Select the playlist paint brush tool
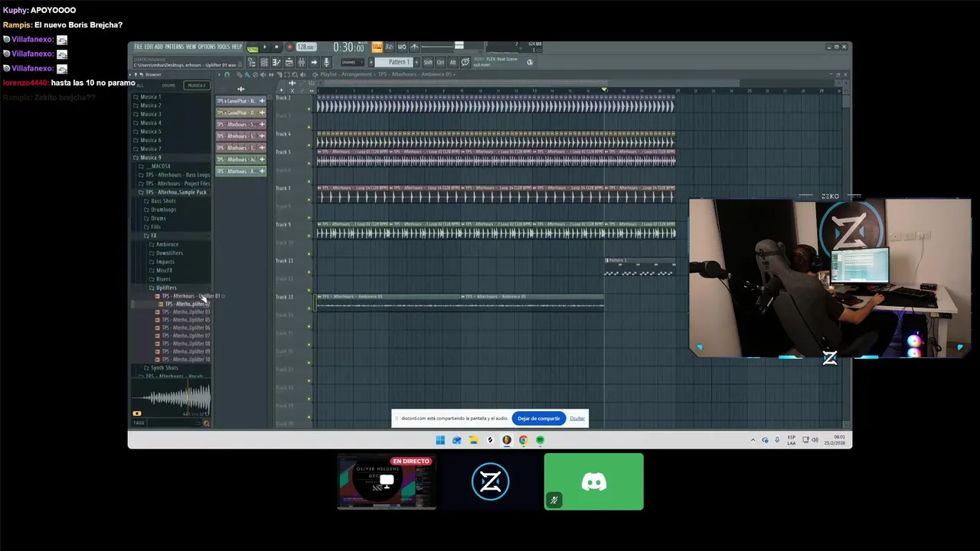 pyautogui.click(x=247, y=75)
